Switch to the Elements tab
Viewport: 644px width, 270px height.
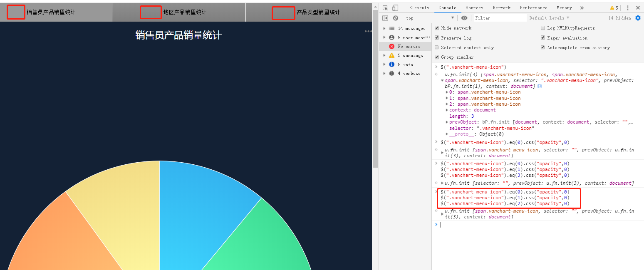click(x=419, y=7)
